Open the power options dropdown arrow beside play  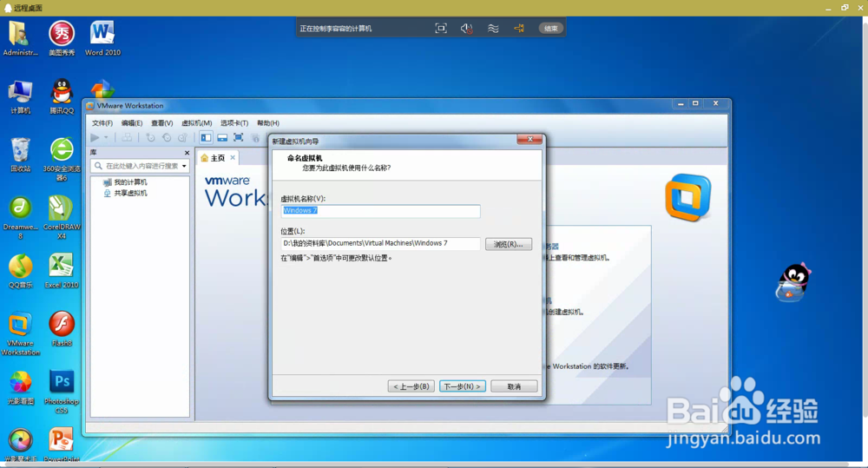[106, 137]
